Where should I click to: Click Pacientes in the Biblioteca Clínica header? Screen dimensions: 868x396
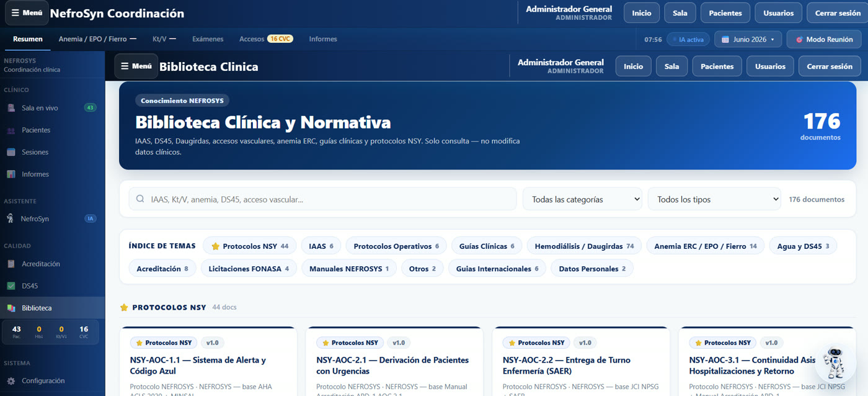717,66
